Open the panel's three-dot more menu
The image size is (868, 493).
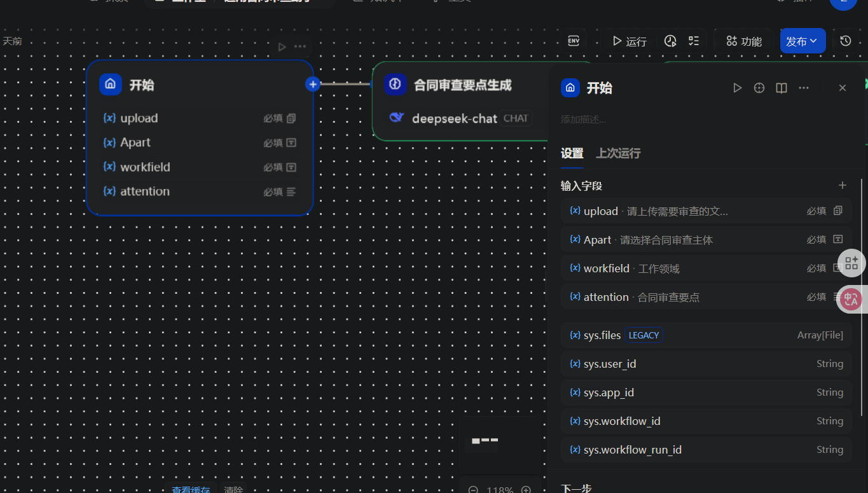click(804, 88)
